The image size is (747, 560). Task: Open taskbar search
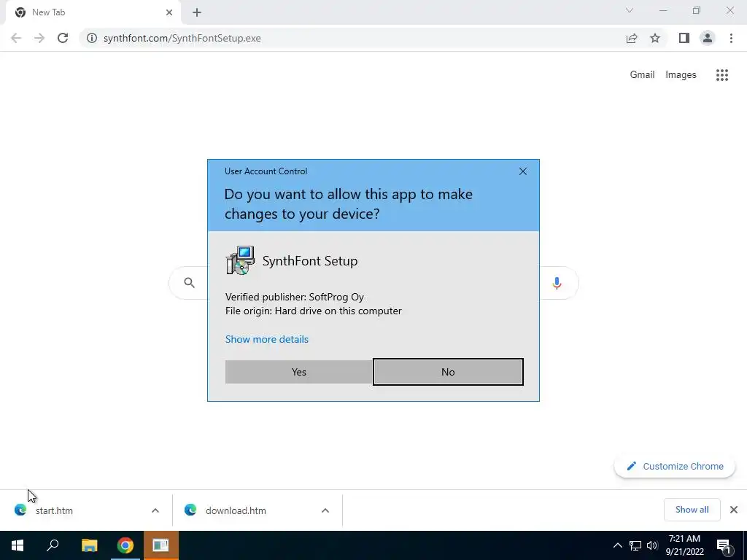click(53, 545)
